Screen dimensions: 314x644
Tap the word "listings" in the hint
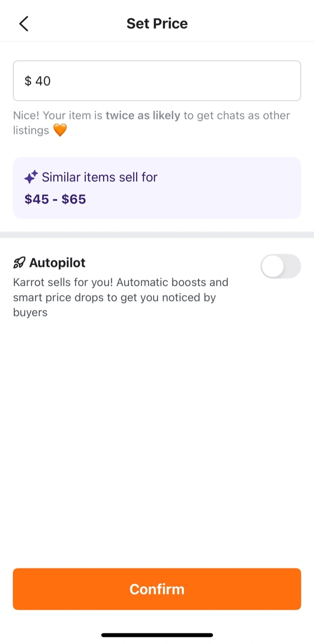(x=31, y=131)
